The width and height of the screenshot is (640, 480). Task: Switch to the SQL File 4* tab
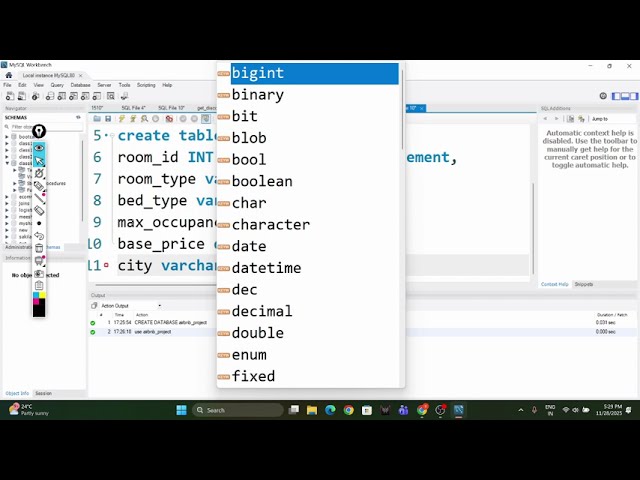click(x=133, y=108)
